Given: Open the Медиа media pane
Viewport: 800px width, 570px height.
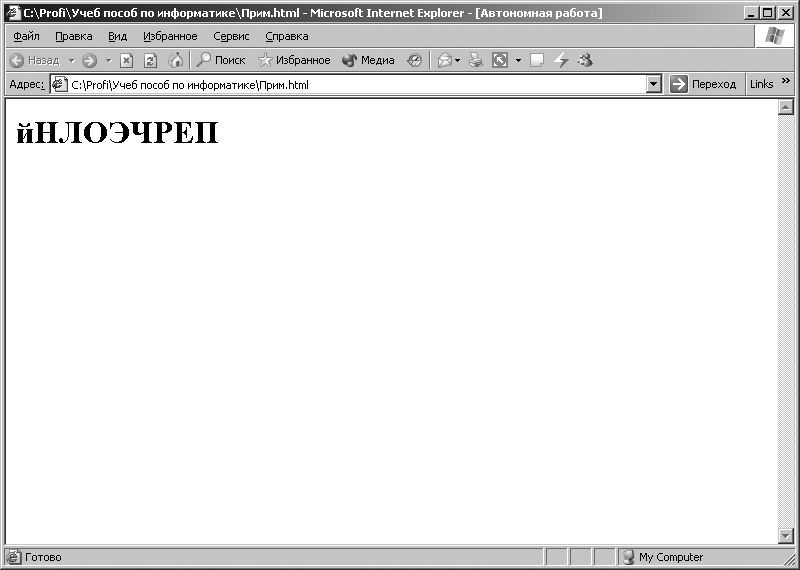Looking at the screenshot, I should tap(368, 60).
